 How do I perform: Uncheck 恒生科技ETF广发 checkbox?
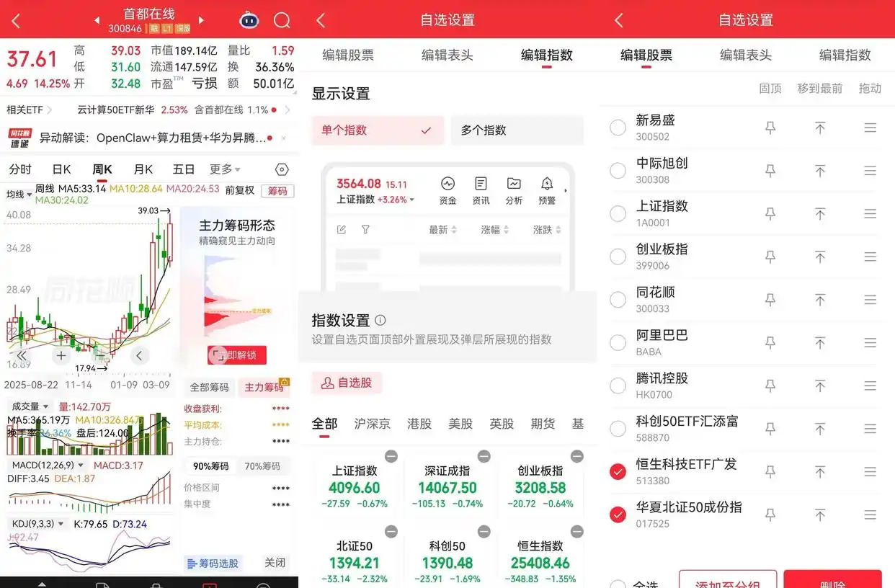618,472
